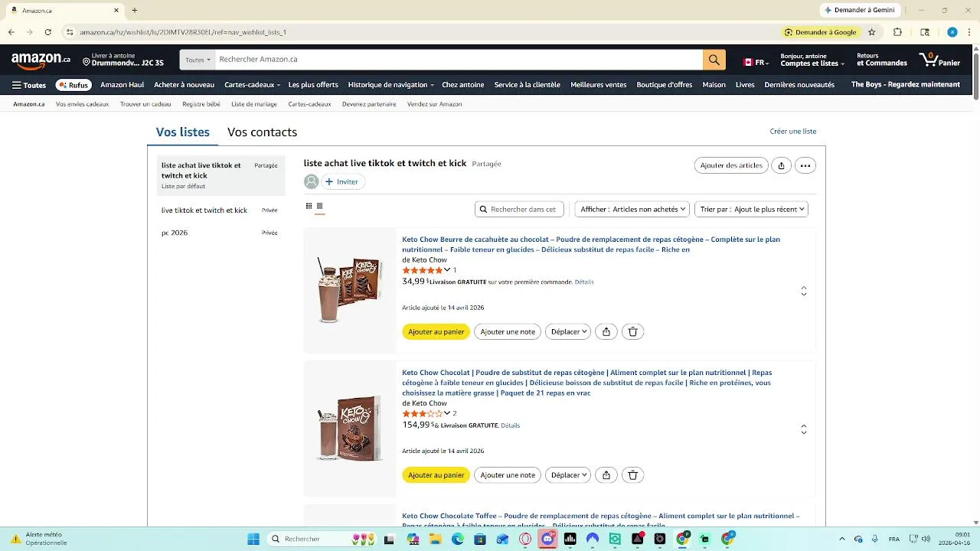The height and width of the screenshot is (551, 980).
Task: Switch to Vos contacts tab
Action: pos(262,132)
